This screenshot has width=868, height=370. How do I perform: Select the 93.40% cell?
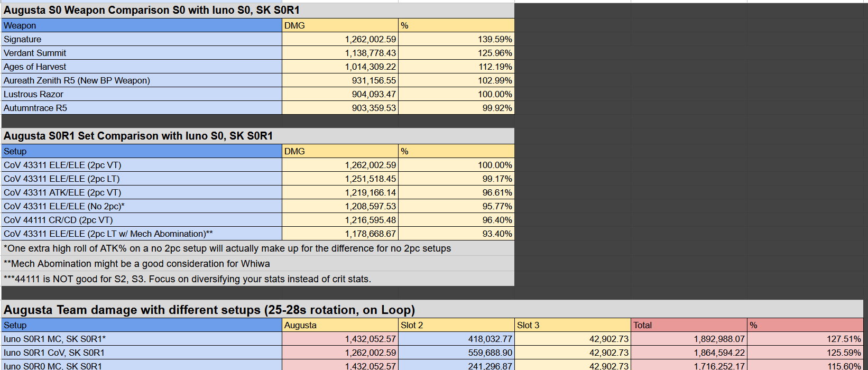tap(456, 234)
